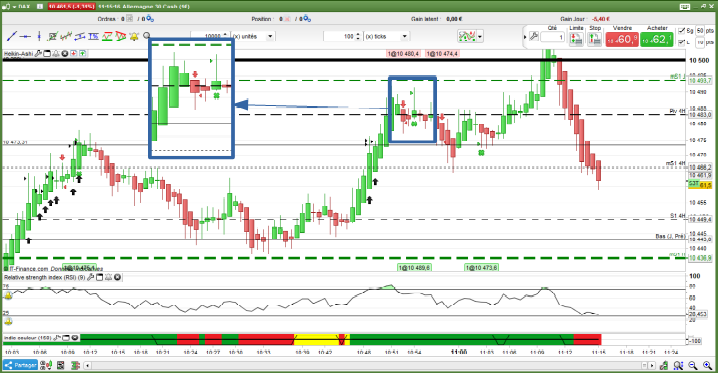Place a Limite order

pyautogui.click(x=576, y=39)
